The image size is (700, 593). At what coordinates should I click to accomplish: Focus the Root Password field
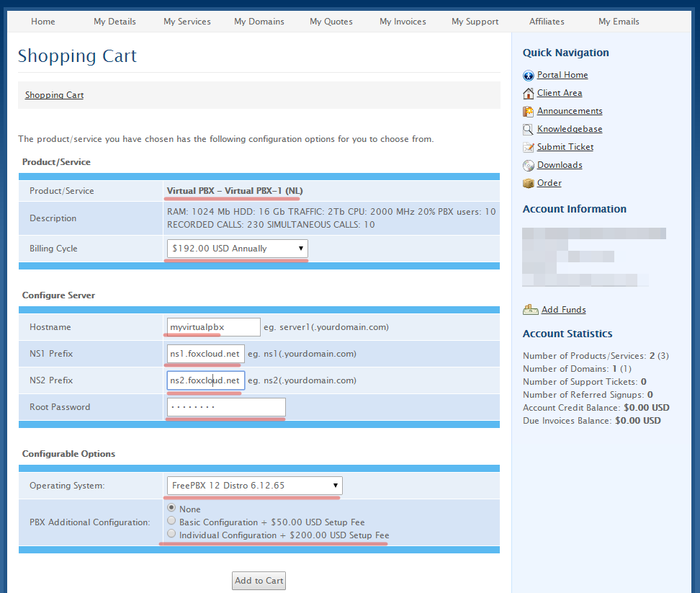click(x=226, y=407)
